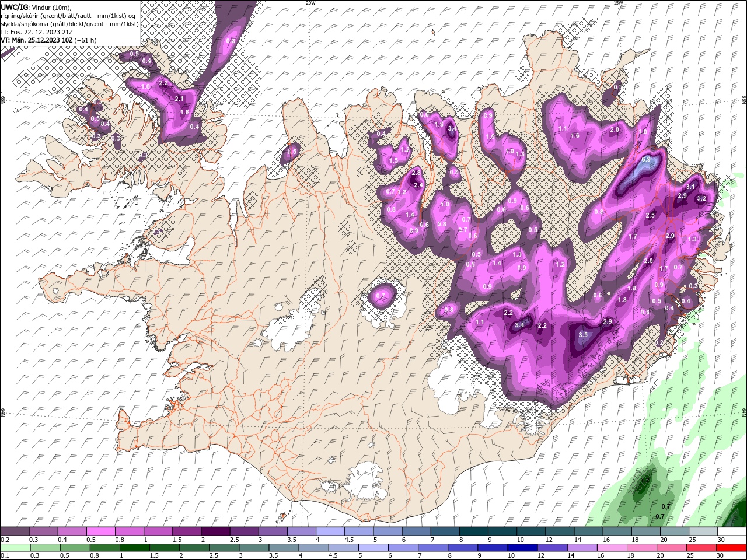Click the dark teal 8 swatch in snow legend
747x560 pixels.
pyautogui.click(x=473, y=531)
